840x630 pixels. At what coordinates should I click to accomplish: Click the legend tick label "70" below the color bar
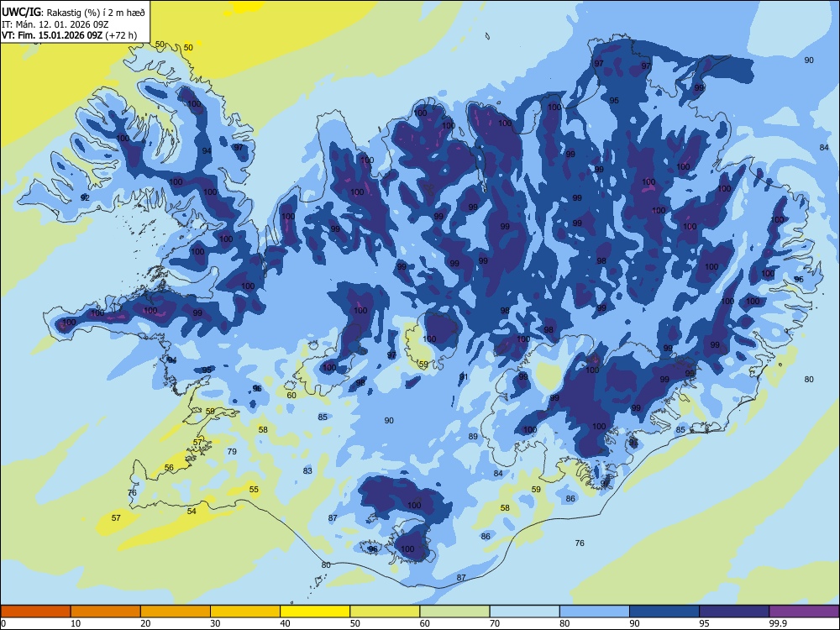[x=495, y=623]
